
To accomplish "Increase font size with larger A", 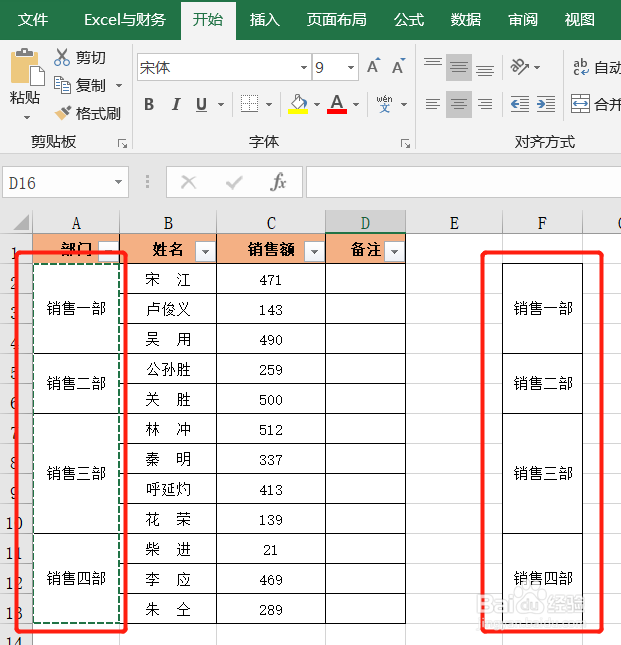I will [x=374, y=66].
